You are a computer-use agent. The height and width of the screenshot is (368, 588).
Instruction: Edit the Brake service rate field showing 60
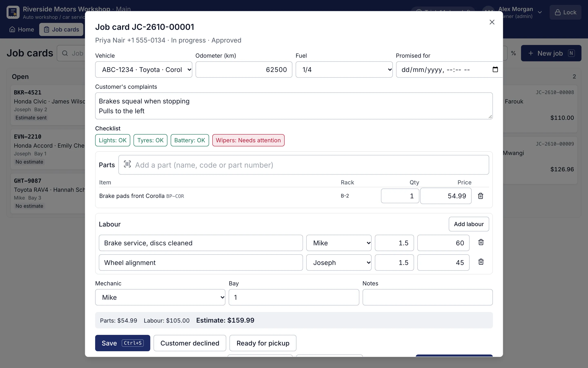(443, 243)
